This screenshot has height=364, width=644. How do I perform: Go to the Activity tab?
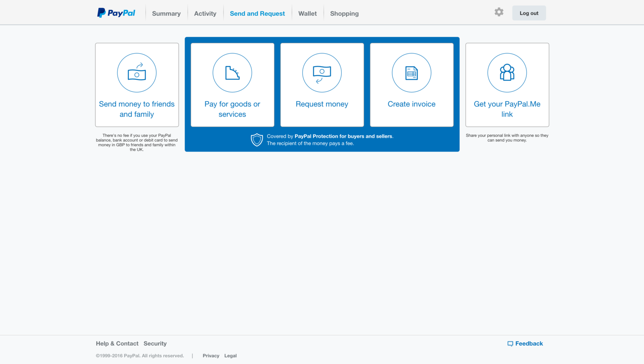pyautogui.click(x=205, y=13)
